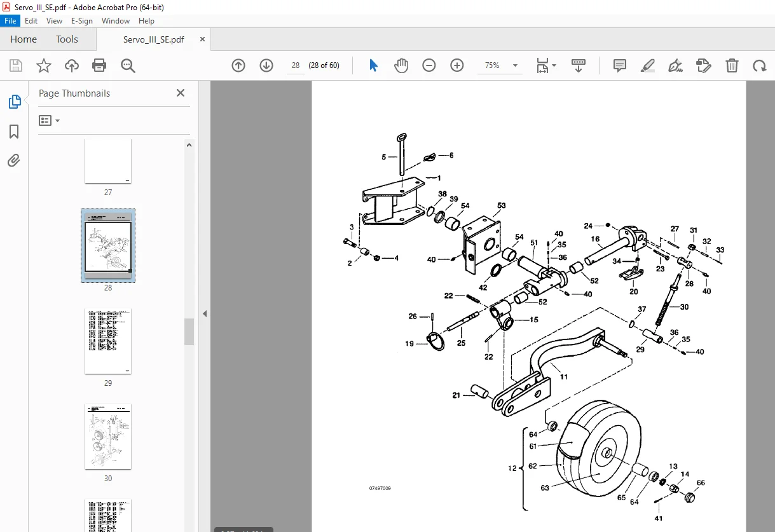This screenshot has height=532, width=775.
Task: Open the Attachments paperclip pane
Action: [x=14, y=160]
